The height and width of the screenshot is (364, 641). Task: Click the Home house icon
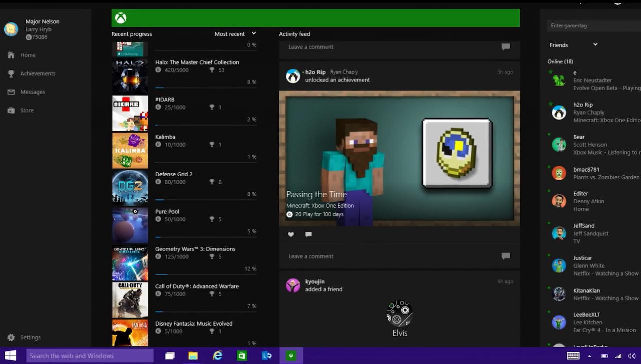click(11, 55)
